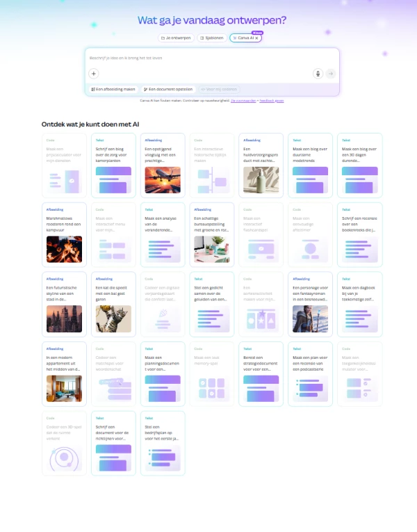Switch to the 'Je ontwerpen' tab

pyautogui.click(x=176, y=38)
